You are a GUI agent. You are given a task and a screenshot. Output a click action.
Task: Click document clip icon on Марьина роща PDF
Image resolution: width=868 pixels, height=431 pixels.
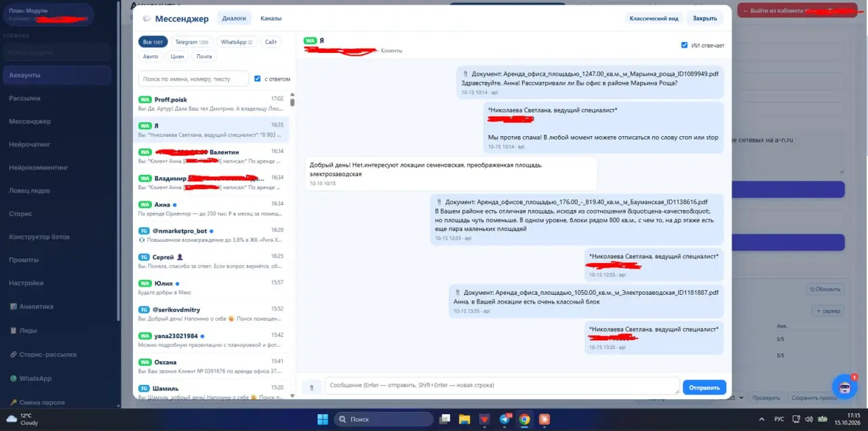[x=466, y=73]
